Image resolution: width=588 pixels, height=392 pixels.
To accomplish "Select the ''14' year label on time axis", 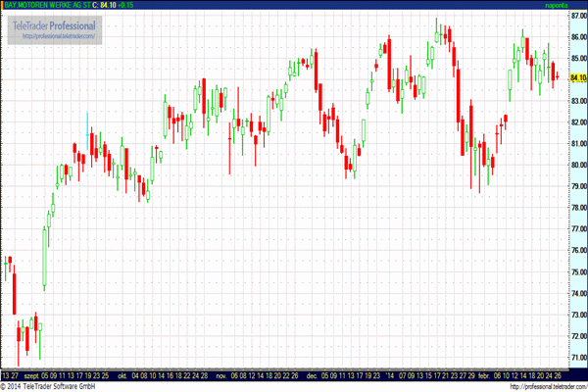I will coord(390,376).
